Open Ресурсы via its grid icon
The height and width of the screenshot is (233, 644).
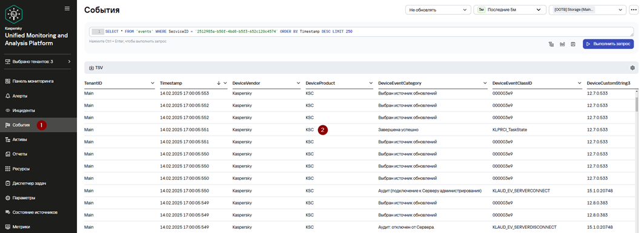7,169
